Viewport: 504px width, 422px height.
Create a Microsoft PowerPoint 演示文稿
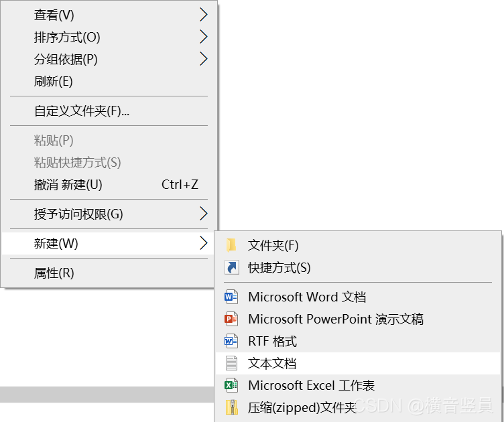click(358, 319)
